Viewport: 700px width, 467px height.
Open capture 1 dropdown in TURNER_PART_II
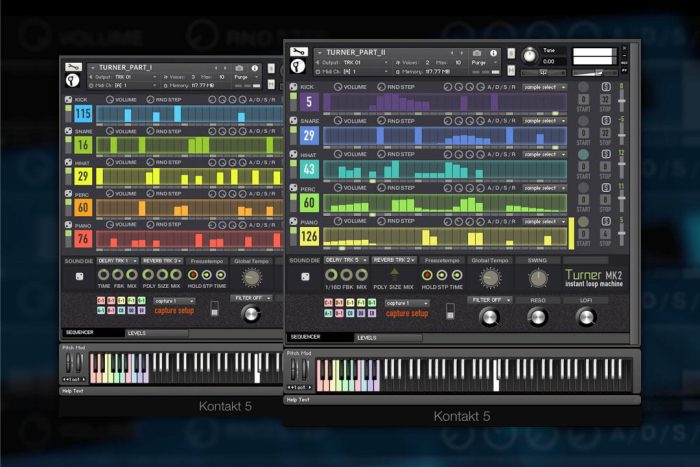pyautogui.click(x=407, y=303)
